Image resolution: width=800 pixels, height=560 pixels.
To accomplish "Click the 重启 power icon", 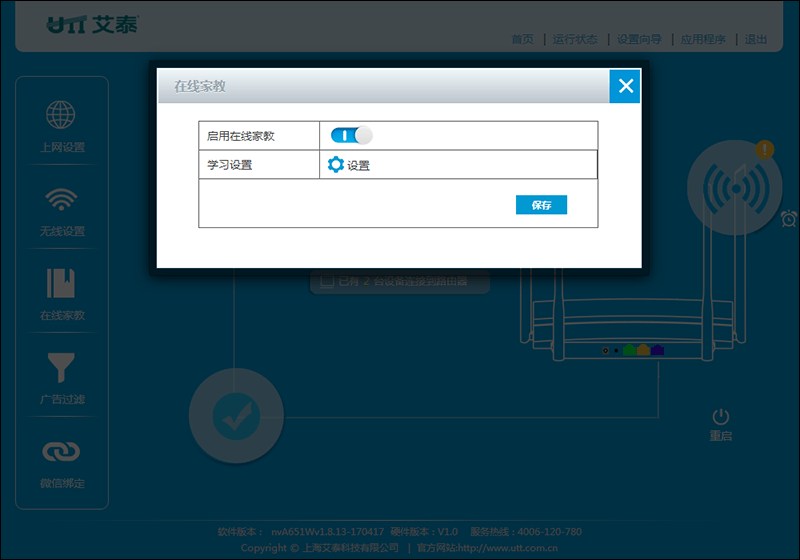I will pyautogui.click(x=720, y=417).
